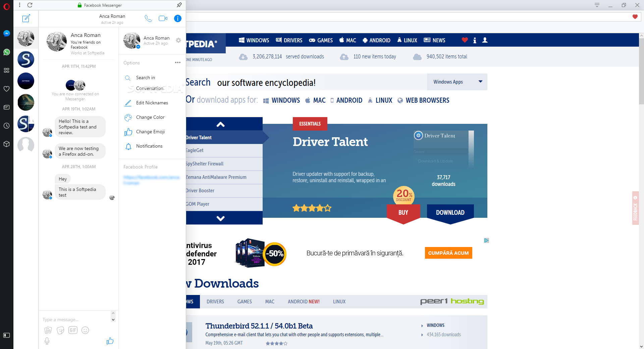This screenshot has height=349, width=644.
Task: Open Softpedia WINDOWS menu
Action: [254, 40]
